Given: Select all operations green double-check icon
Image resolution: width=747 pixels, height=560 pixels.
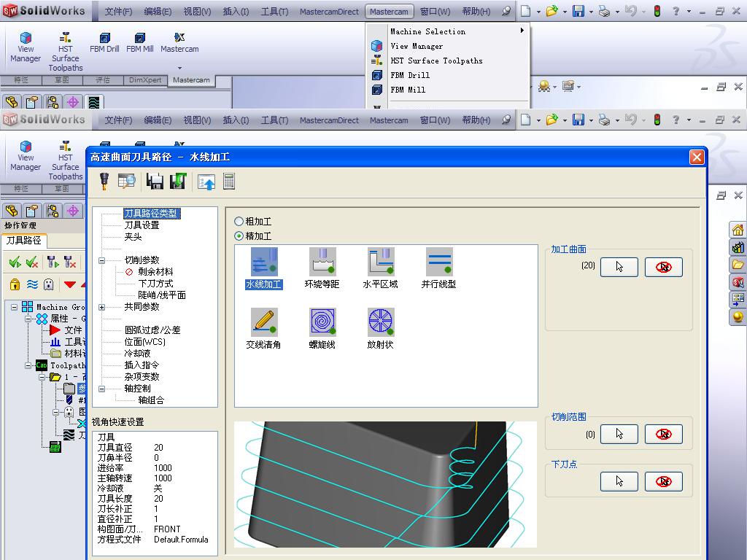Looking at the screenshot, I should click(15, 262).
